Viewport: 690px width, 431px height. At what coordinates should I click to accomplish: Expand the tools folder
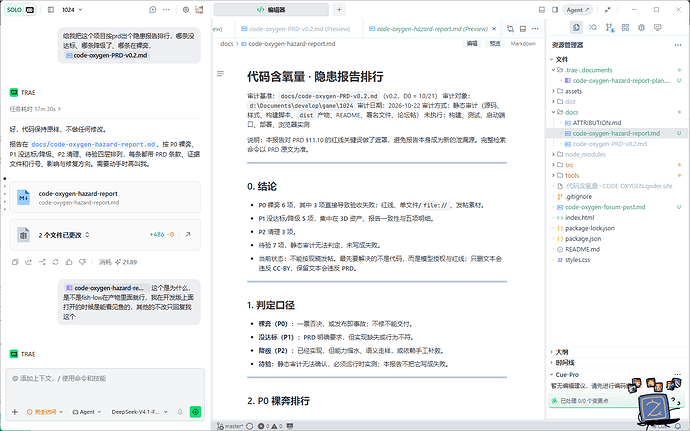click(572, 176)
